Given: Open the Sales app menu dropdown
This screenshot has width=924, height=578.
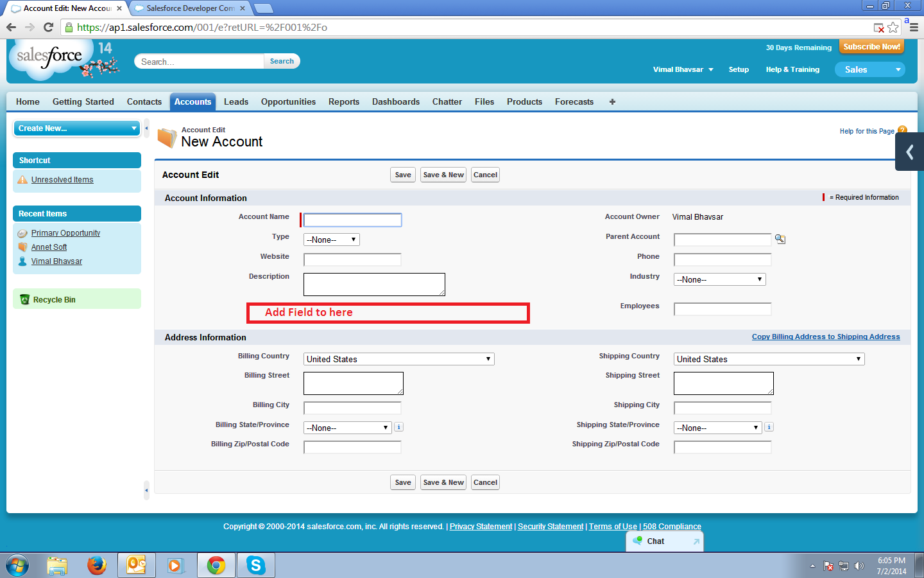Looking at the screenshot, I should click(869, 69).
